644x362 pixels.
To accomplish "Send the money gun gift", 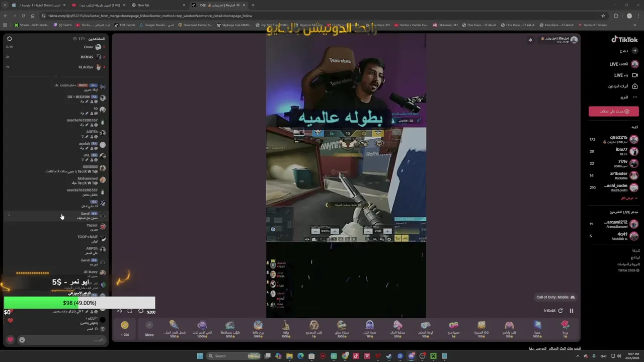I will pyautogui.click(x=397, y=328).
